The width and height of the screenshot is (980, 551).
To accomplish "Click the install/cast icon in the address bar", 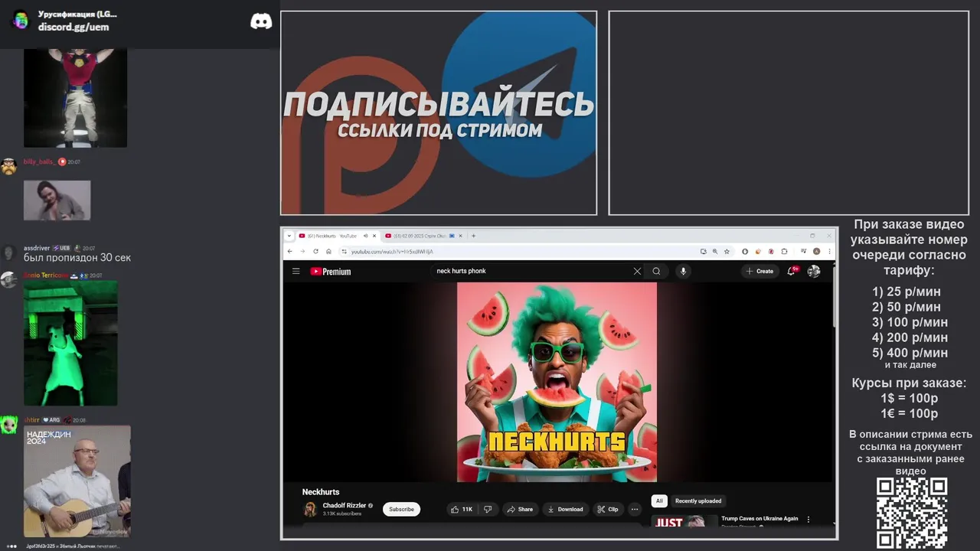I will click(703, 251).
